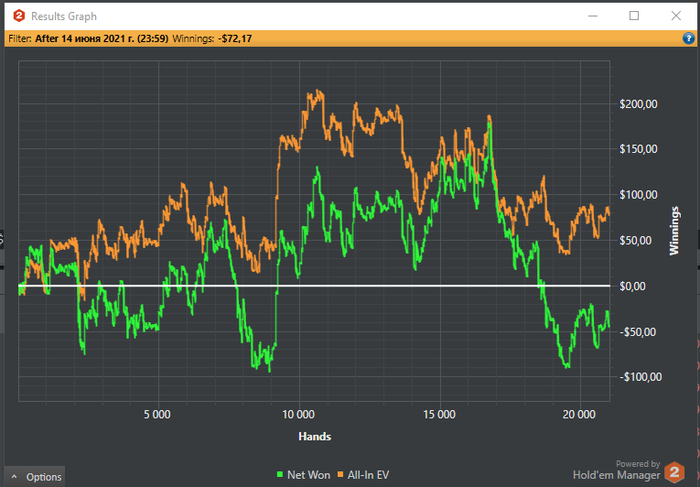
Task: Click the Hold'em Manager 2 logo badge
Action: click(x=675, y=472)
